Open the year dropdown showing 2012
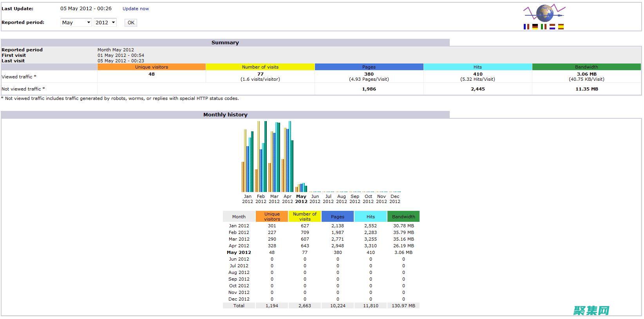This screenshot has width=644, height=319. tap(105, 22)
